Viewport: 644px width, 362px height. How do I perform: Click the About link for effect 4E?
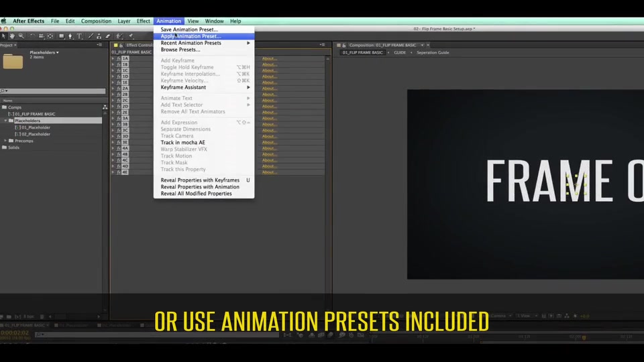pos(270,172)
